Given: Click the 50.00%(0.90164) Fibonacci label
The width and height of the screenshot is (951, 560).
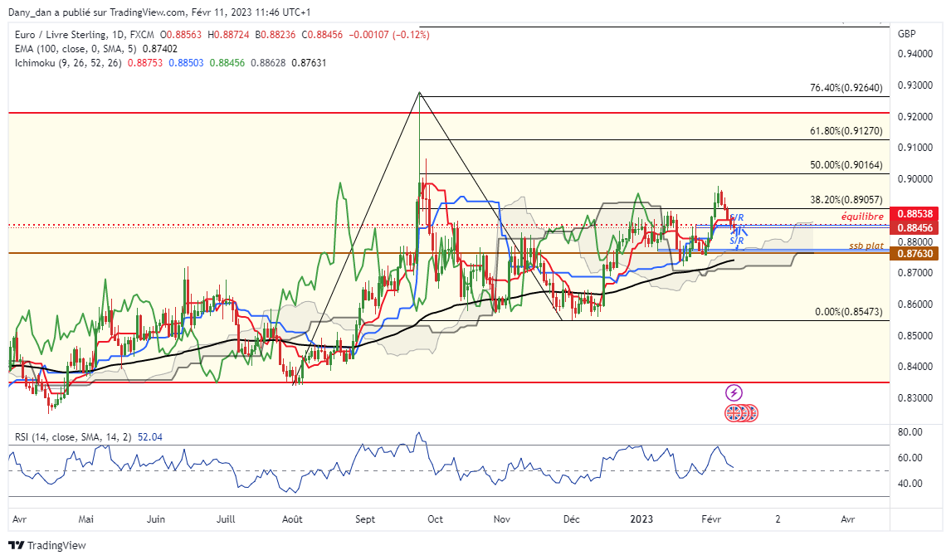Looking at the screenshot, I should coord(846,165).
